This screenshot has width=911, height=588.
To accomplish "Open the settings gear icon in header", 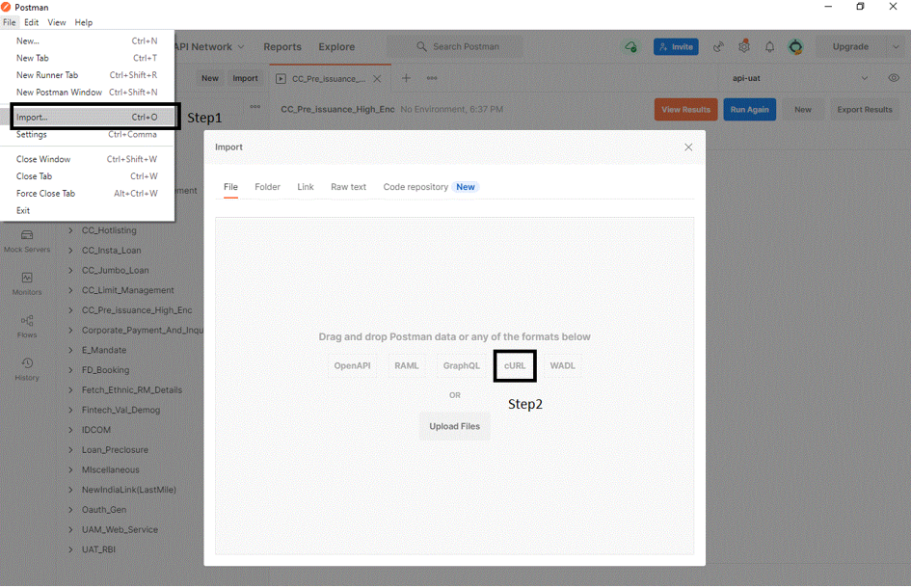I will click(x=744, y=46).
